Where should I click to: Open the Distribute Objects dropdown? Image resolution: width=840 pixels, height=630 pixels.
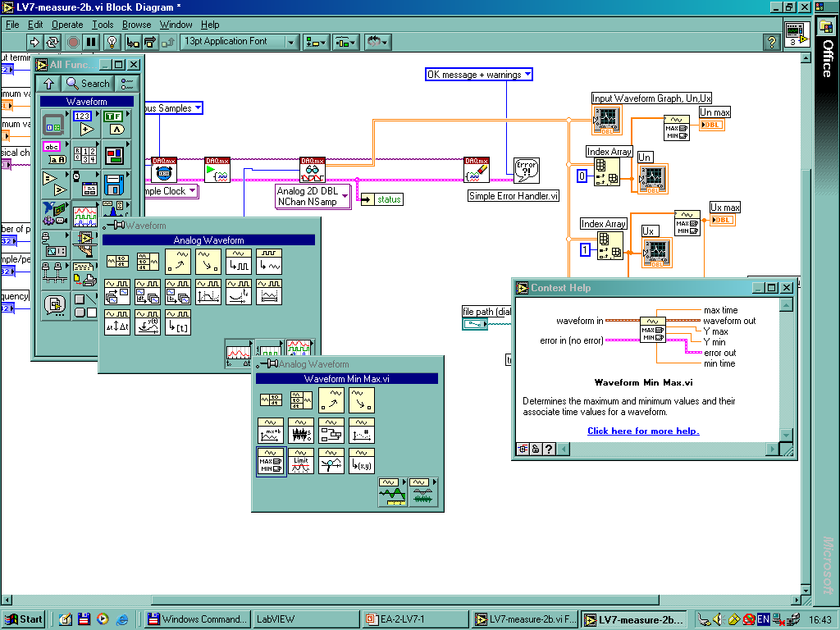click(x=345, y=42)
